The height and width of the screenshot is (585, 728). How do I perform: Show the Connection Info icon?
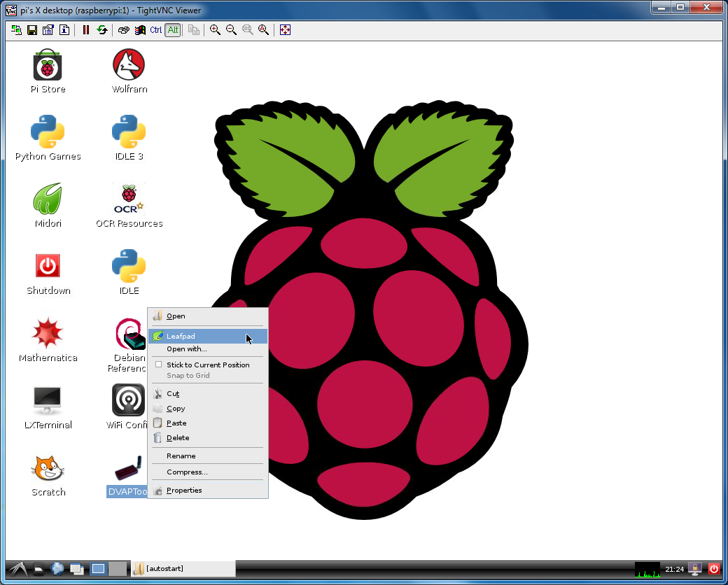pyautogui.click(x=64, y=30)
